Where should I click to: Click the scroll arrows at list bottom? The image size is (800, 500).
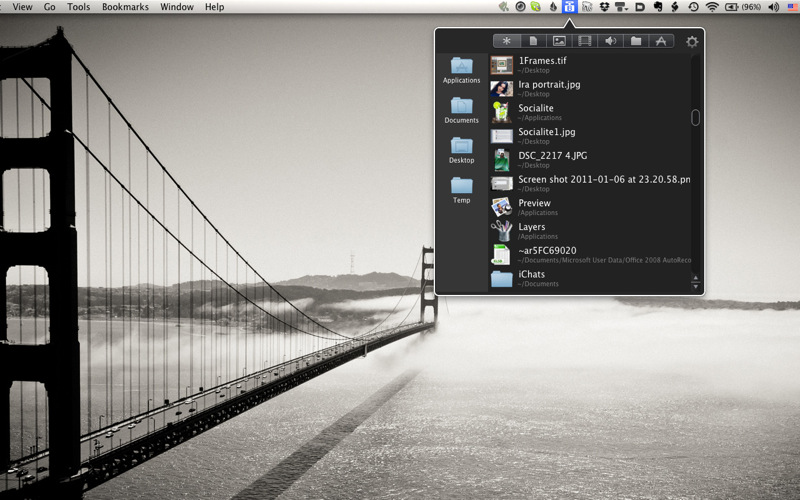[x=696, y=281]
